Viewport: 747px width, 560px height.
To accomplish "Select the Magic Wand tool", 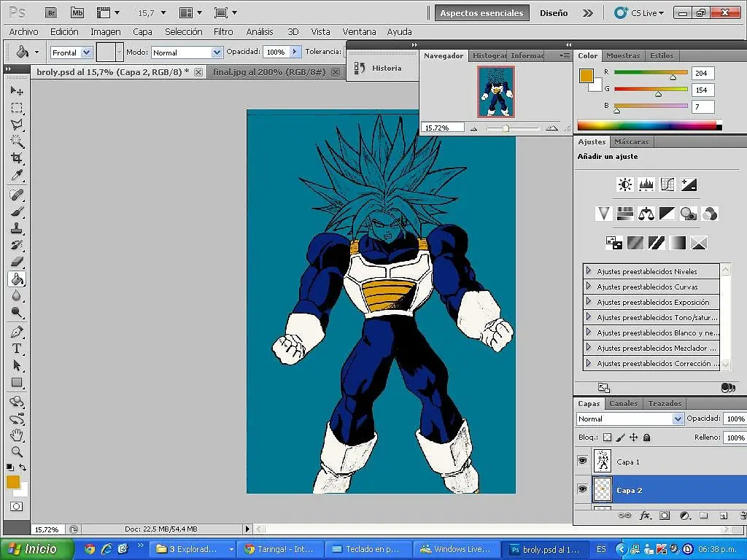I will pyautogui.click(x=17, y=141).
